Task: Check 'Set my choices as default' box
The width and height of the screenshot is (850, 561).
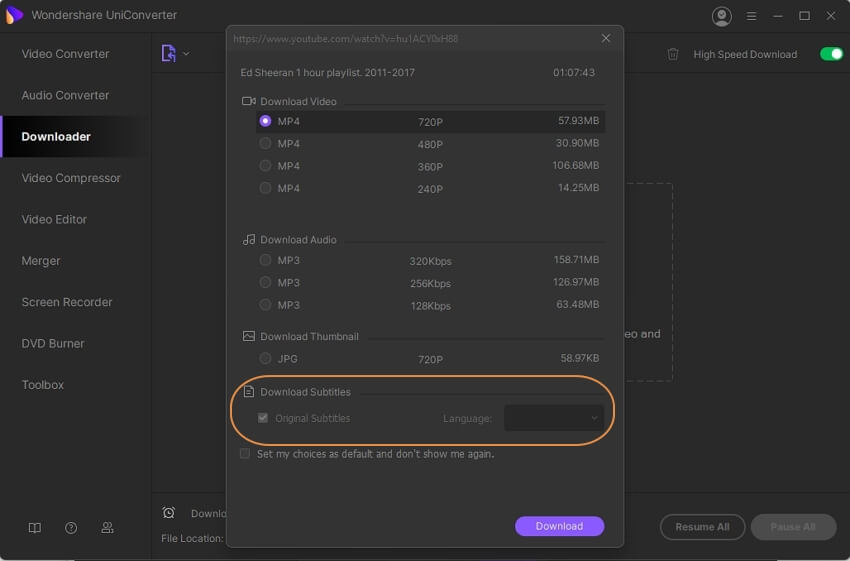Action: pyautogui.click(x=245, y=454)
